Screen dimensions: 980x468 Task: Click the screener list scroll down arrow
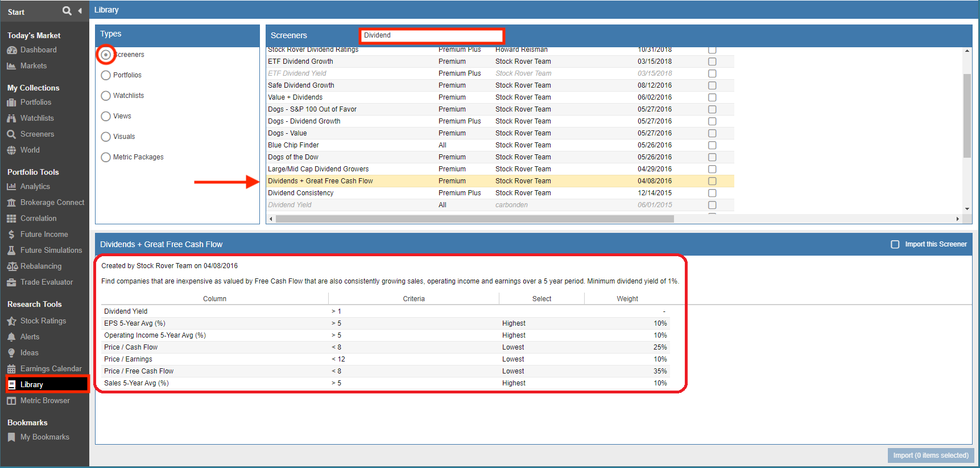[x=967, y=209]
